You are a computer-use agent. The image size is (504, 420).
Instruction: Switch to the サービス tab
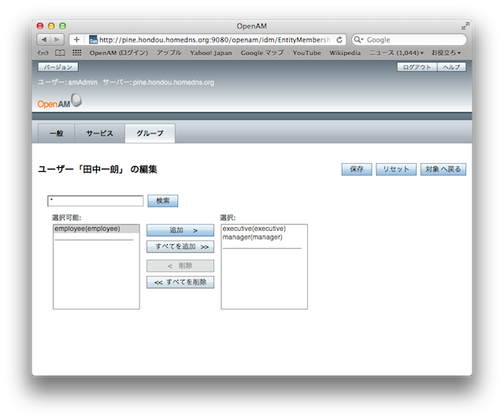coord(100,133)
